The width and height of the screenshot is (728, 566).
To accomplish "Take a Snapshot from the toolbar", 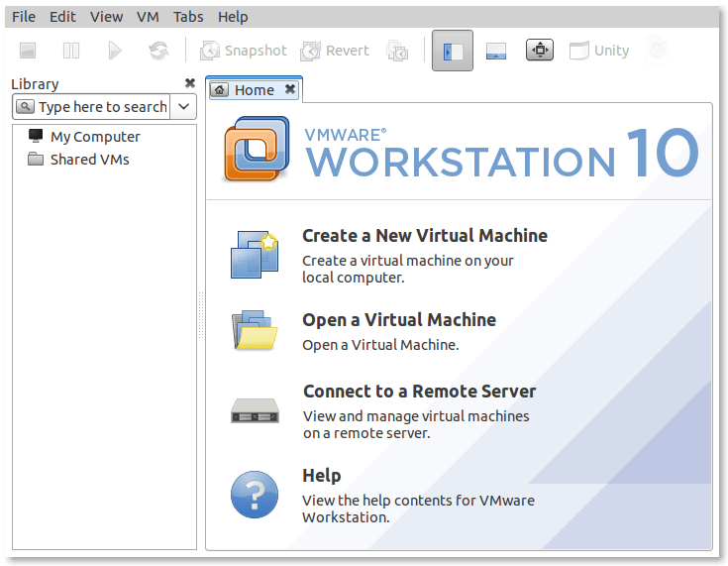I will 244,51.
